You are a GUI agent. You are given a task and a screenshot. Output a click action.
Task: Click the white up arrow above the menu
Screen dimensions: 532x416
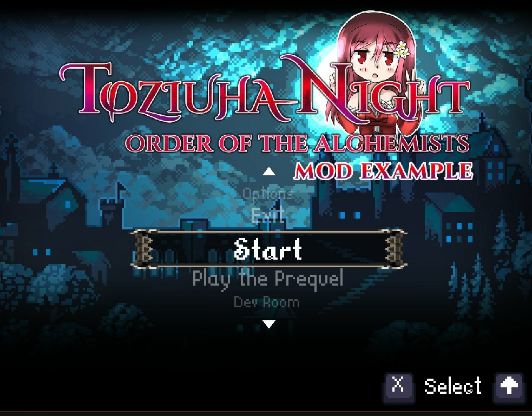click(269, 171)
